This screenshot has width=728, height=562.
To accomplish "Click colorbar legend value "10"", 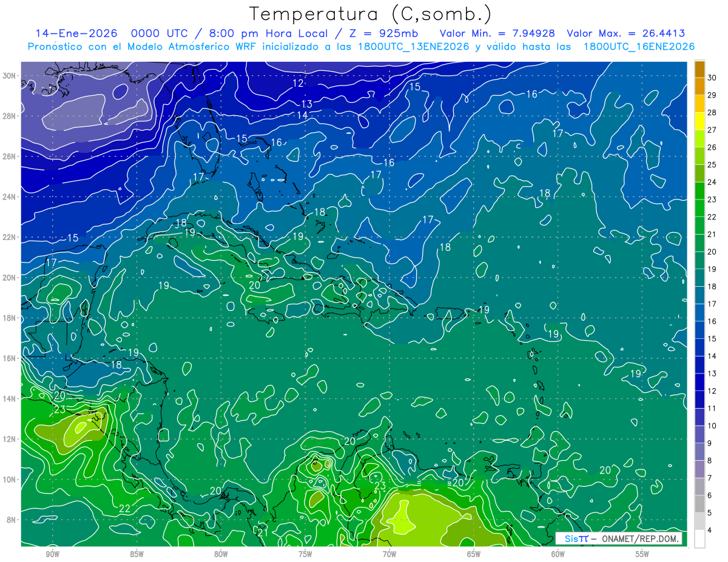I will (712, 426).
